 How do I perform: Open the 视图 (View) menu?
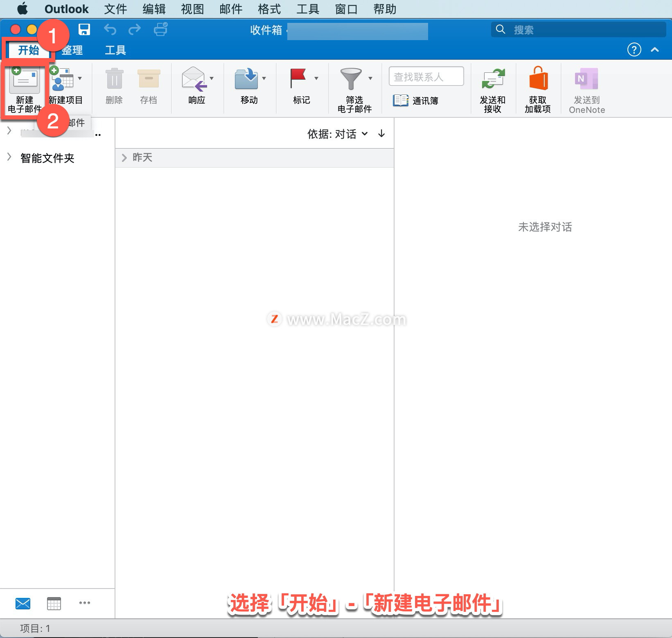[x=192, y=9]
